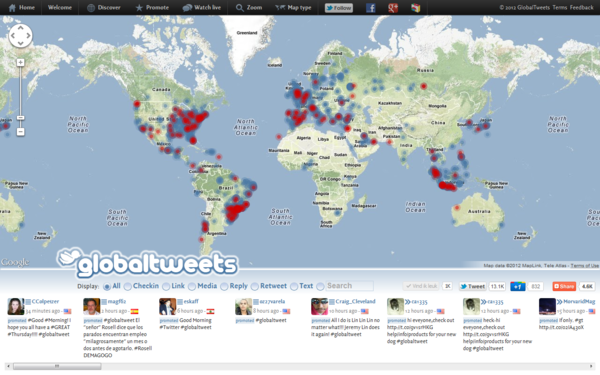Click the Brazil label on the map
This screenshot has height=375, width=600.
(226, 188)
